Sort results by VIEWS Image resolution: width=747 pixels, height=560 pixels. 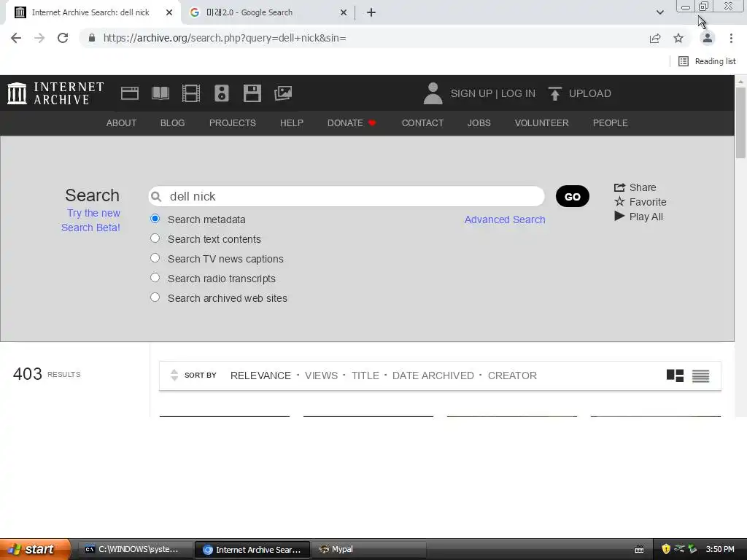[x=321, y=376]
